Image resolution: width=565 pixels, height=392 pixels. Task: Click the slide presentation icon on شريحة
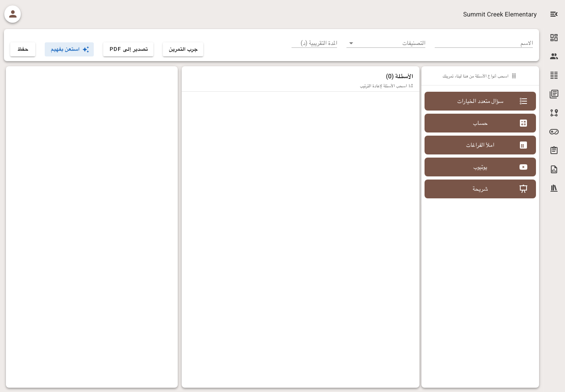click(523, 189)
